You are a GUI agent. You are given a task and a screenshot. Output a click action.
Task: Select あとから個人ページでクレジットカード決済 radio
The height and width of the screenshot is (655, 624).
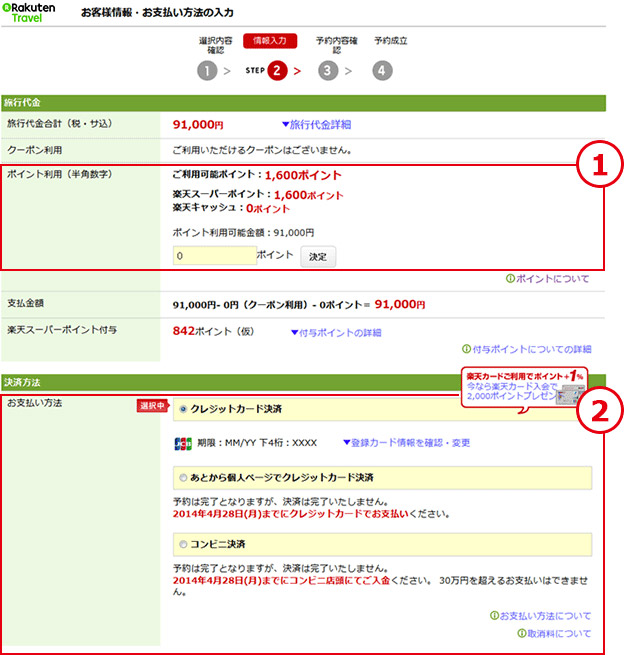tap(183, 477)
